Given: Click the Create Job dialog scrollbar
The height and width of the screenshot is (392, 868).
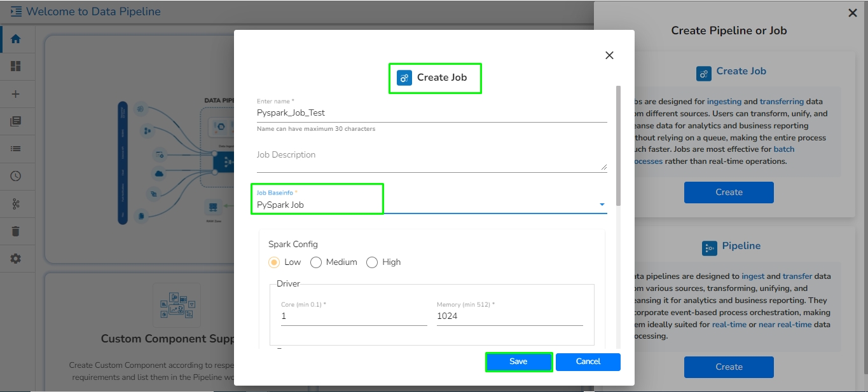Looking at the screenshot, I should pyautogui.click(x=618, y=146).
